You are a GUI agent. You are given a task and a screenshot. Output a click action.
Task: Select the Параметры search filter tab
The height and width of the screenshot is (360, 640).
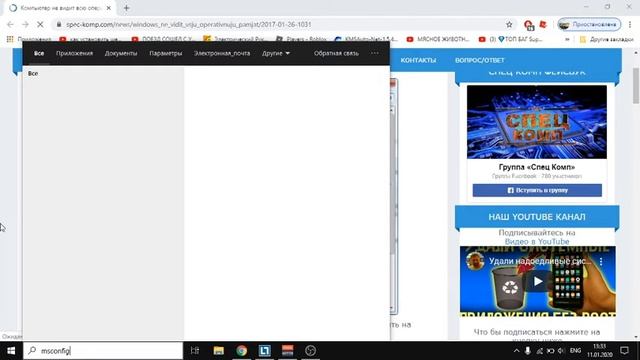tap(165, 53)
